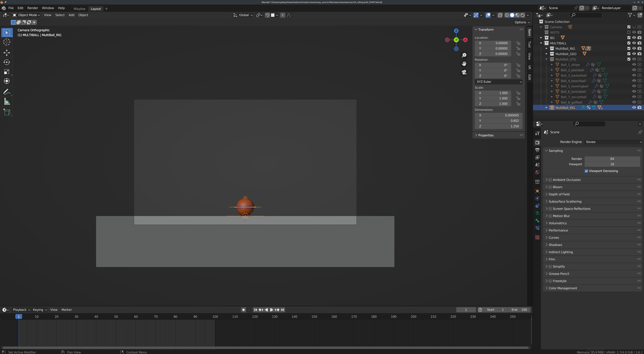Switch to the Layout workspace tab
This screenshot has height=354, width=644.
click(96, 9)
